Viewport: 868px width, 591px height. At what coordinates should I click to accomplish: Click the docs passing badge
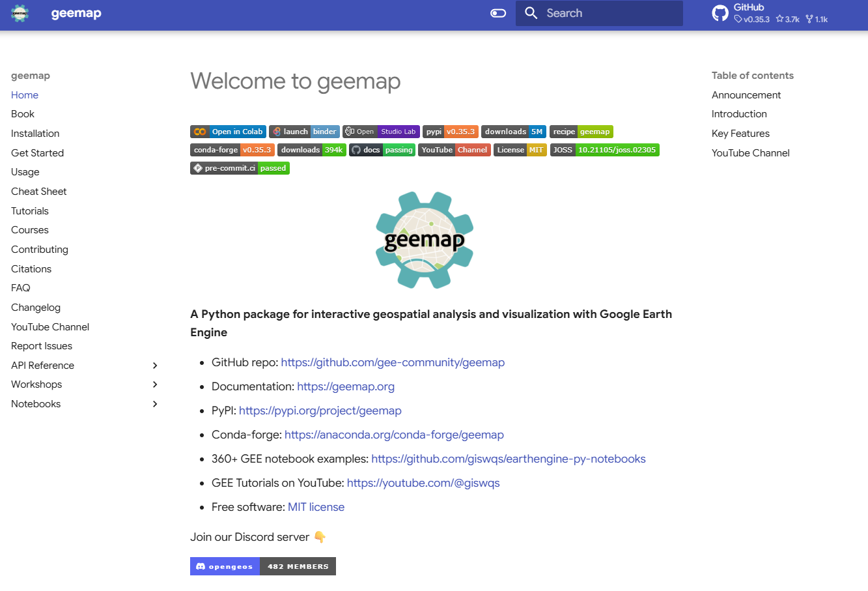[x=382, y=150]
